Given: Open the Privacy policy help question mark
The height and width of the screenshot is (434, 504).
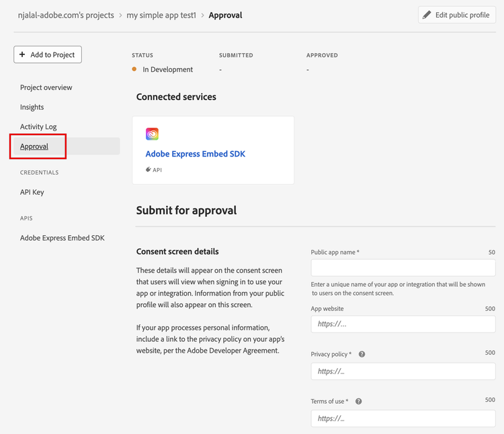Looking at the screenshot, I should (x=362, y=354).
